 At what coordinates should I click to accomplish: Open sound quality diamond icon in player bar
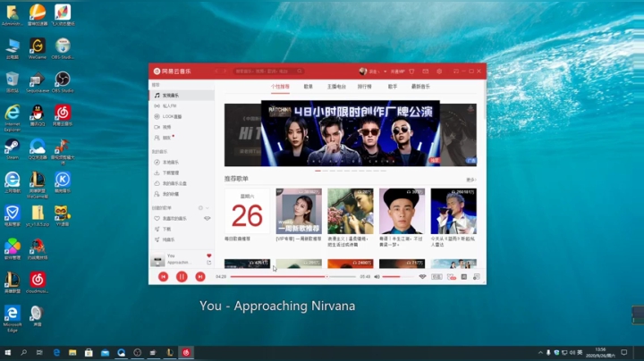coord(422,277)
